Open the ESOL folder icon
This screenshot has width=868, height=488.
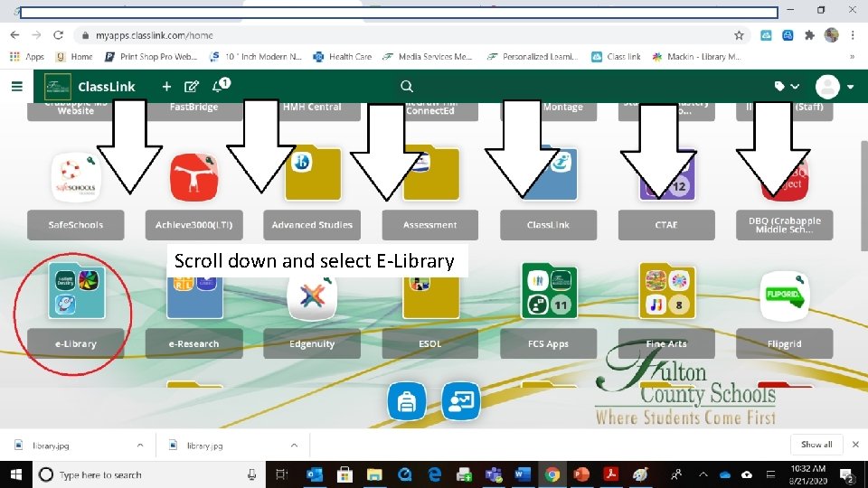[430, 297]
